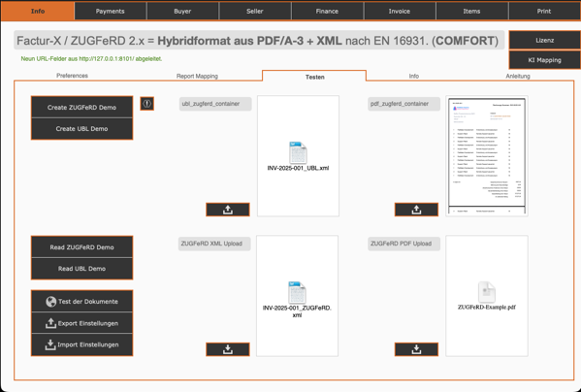This screenshot has width=581, height=392.
Task: Click the exclamation info icon beside Create ZUGFeRD Demo
Action: coord(147,104)
